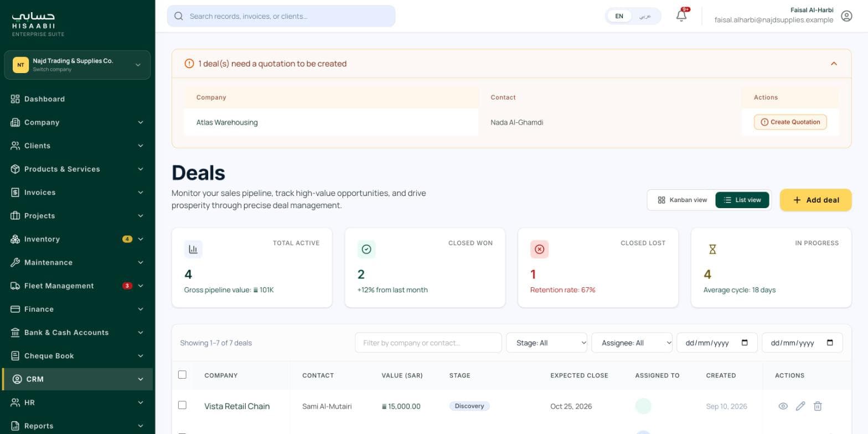Screen dimensions: 868x434
Task: Click the In Progress hourglass icon
Action: tap(712, 249)
